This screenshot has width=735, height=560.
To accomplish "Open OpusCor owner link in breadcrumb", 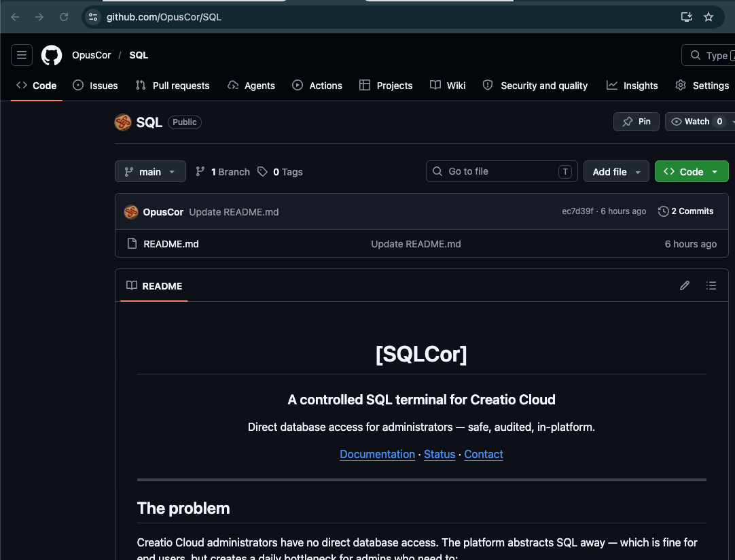I will (92, 55).
